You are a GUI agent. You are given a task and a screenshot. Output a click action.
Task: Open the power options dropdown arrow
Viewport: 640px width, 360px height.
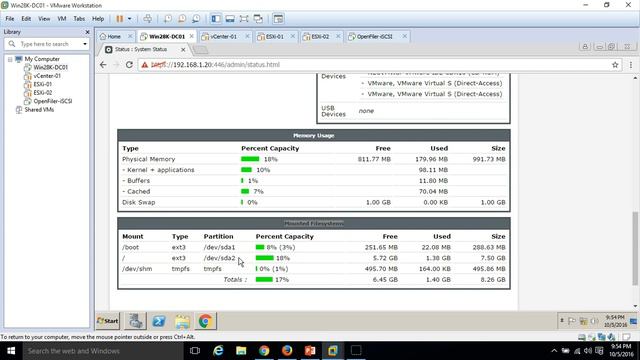coord(129,19)
